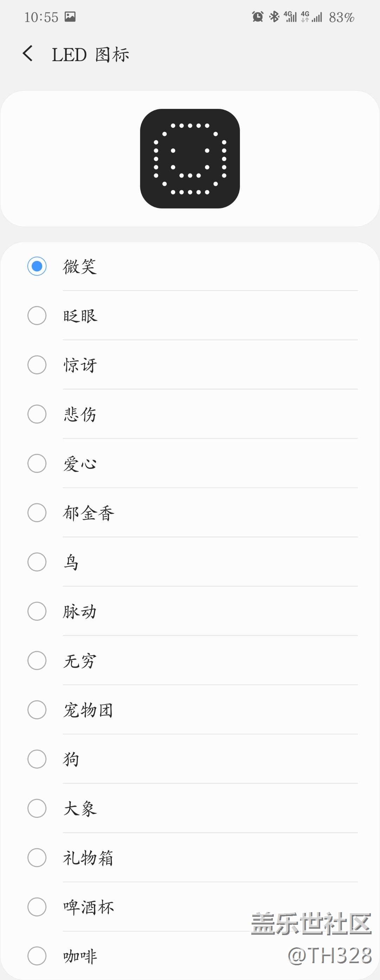Select the 眨眼 radio button
The image size is (380, 980).
37,316
